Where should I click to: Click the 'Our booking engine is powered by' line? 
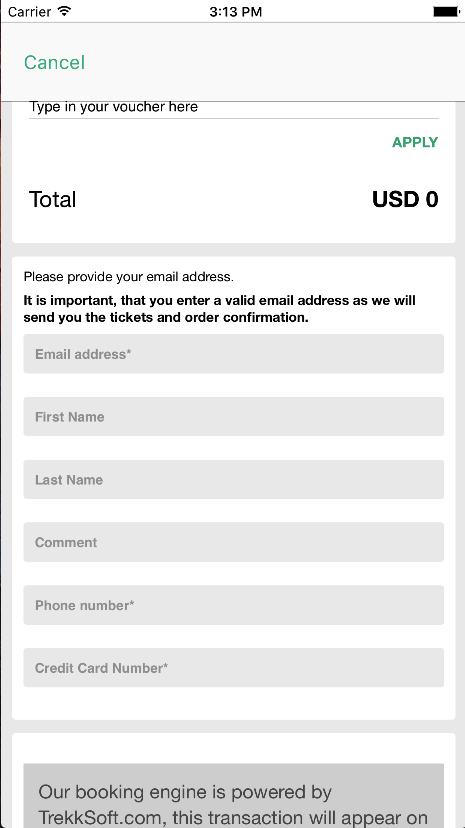[x=185, y=792]
